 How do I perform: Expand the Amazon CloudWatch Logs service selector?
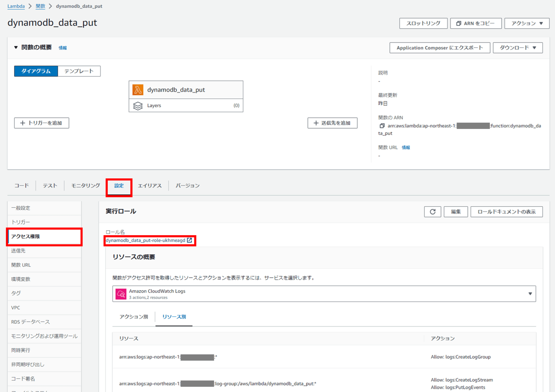(x=324, y=294)
